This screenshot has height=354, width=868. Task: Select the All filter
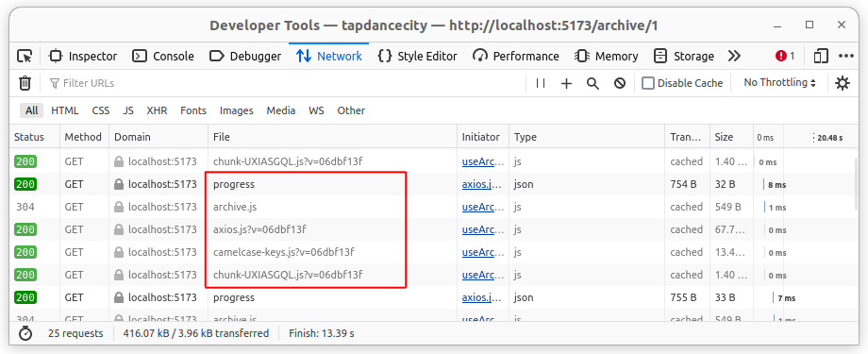(31, 110)
